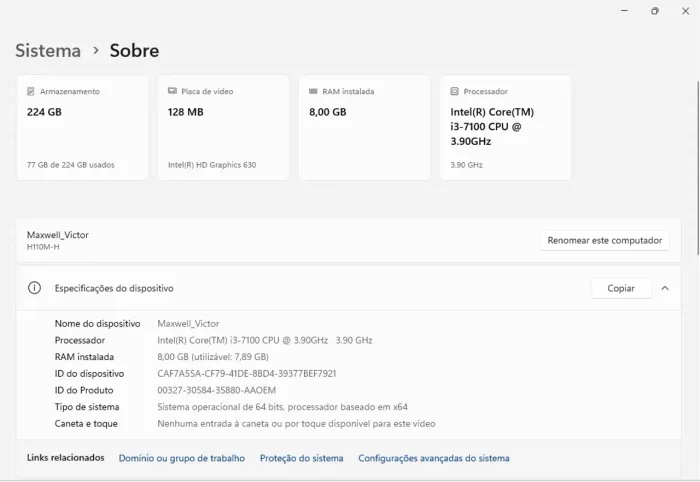
Task: Restore down the settings window
Action: (655, 11)
